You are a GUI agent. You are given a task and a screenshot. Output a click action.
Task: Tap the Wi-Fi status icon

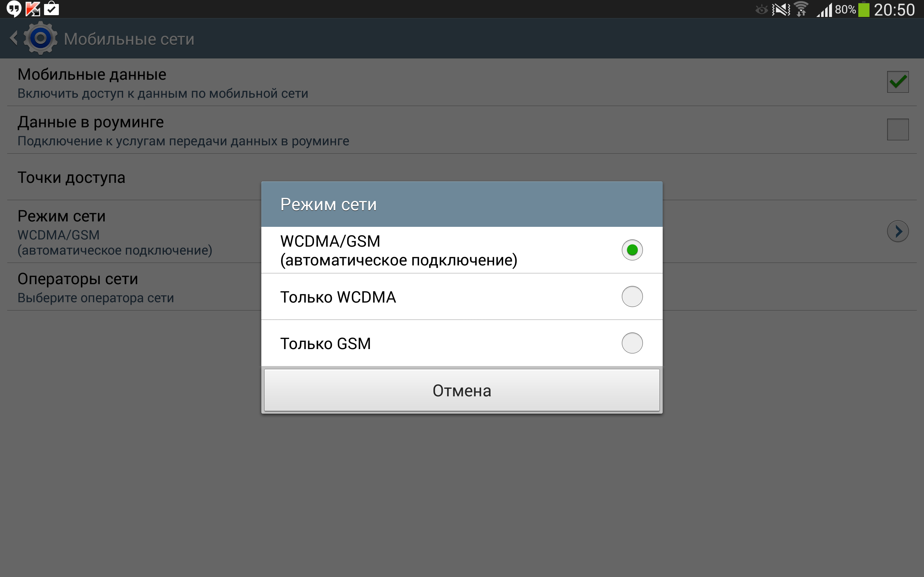[x=801, y=9]
